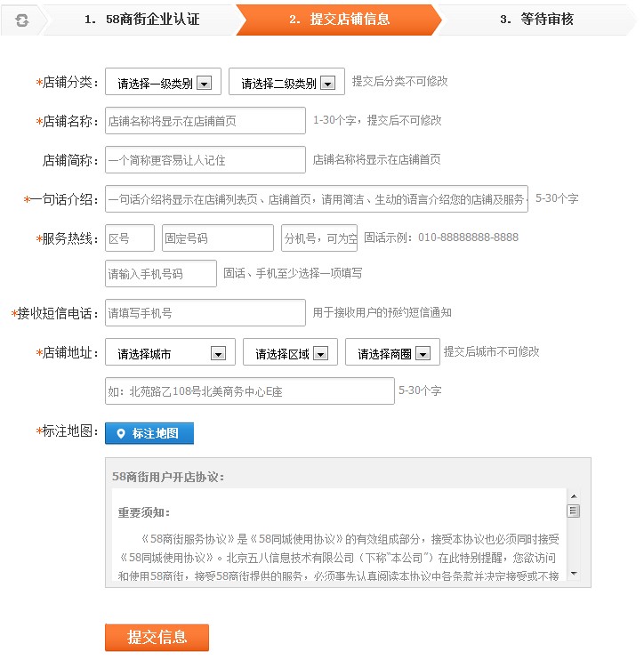This screenshot has width=644, height=660.
Task: Focus the 店铺名称 input field
Action: [205, 120]
